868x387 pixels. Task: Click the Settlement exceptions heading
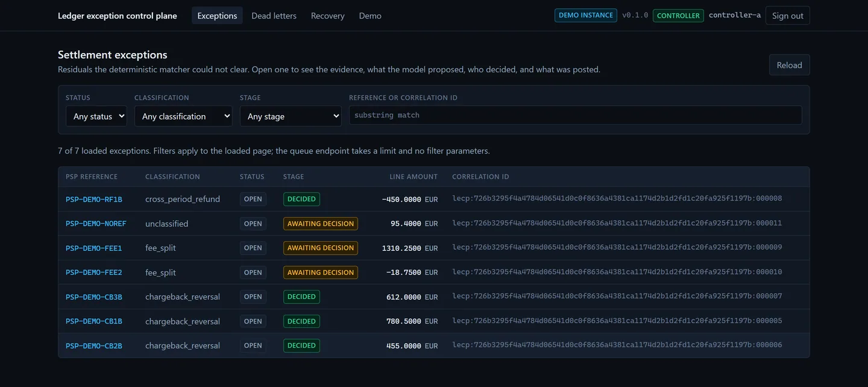tap(113, 55)
